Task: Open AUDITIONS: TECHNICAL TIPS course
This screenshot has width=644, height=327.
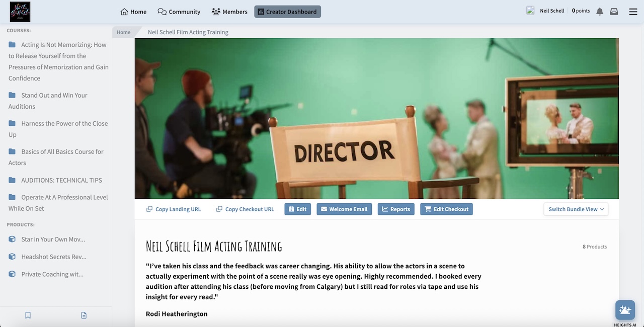Action: [x=61, y=180]
